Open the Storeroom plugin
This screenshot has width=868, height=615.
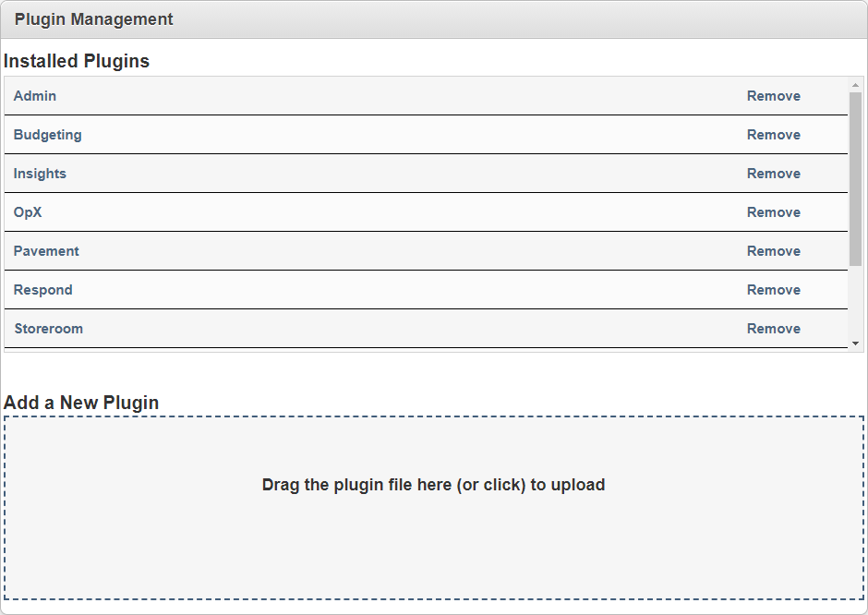click(x=47, y=329)
